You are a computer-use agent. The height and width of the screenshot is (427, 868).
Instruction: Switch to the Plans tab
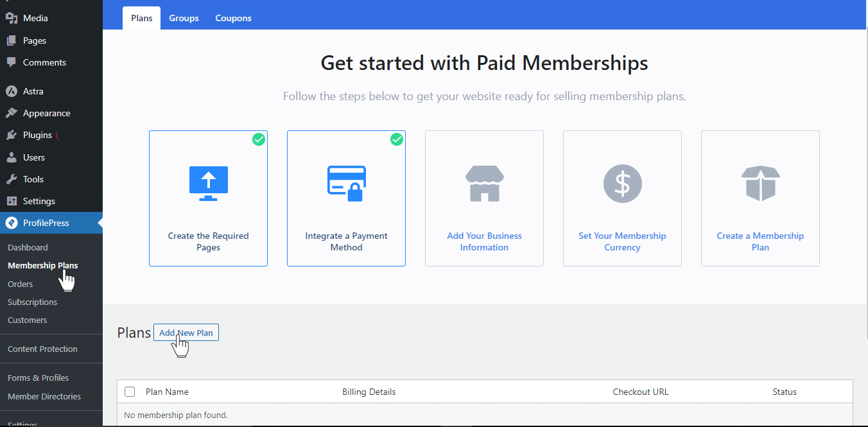click(141, 18)
